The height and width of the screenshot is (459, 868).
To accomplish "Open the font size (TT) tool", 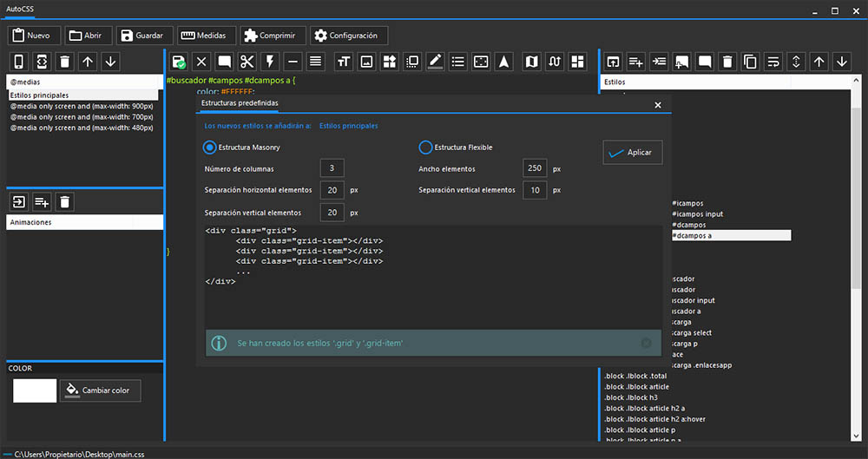I will click(344, 62).
